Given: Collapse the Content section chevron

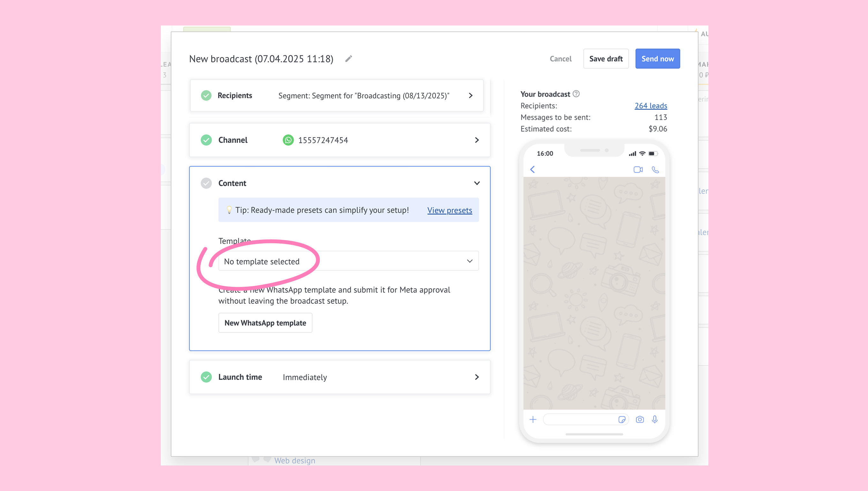Looking at the screenshot, I should pyautogui.click(x=476, y=183).
